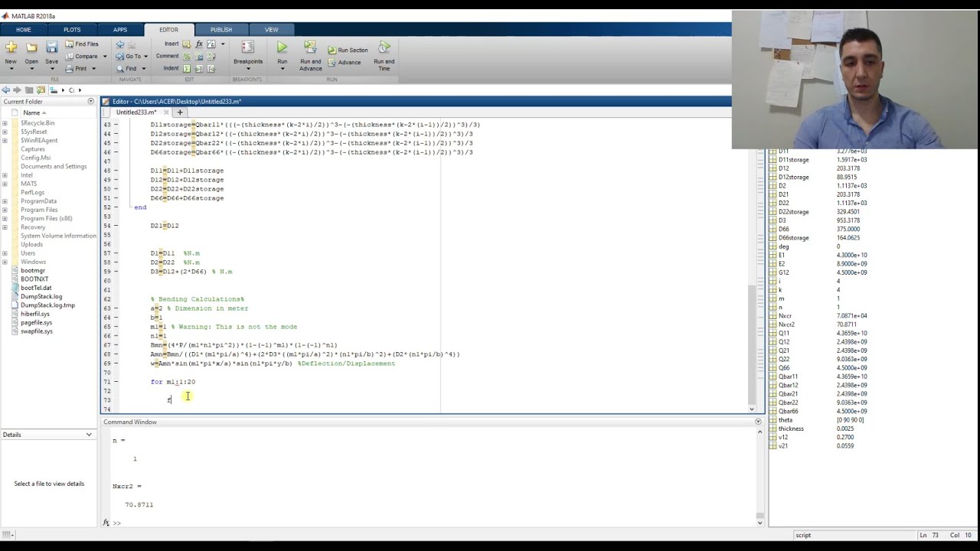980x551 pixels.
Task: Click code line 69 in the editor
Action: point(273,364)
